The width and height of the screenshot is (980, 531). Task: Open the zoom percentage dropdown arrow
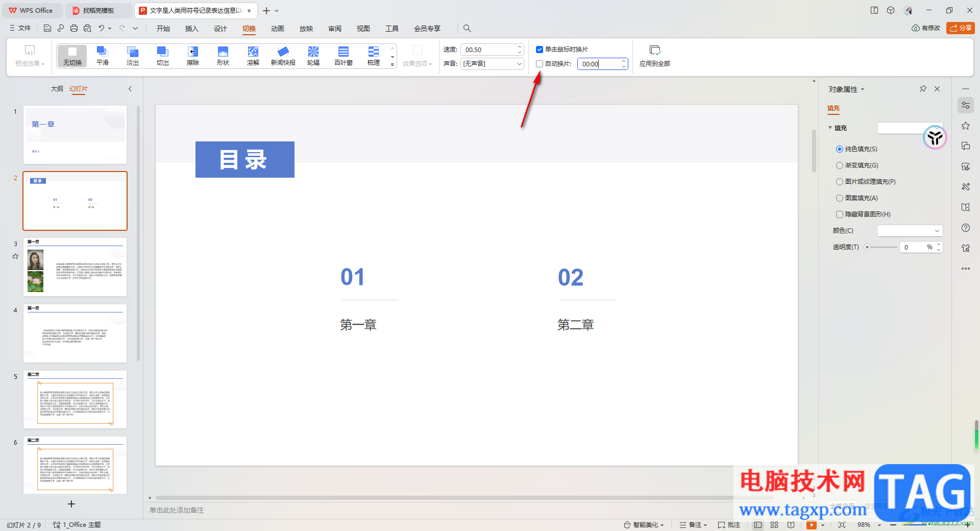(x=879, y=525)
